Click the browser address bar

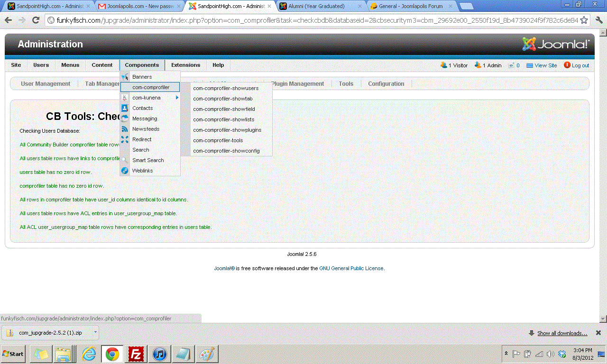pyautogui.click(x=313, y=20)
